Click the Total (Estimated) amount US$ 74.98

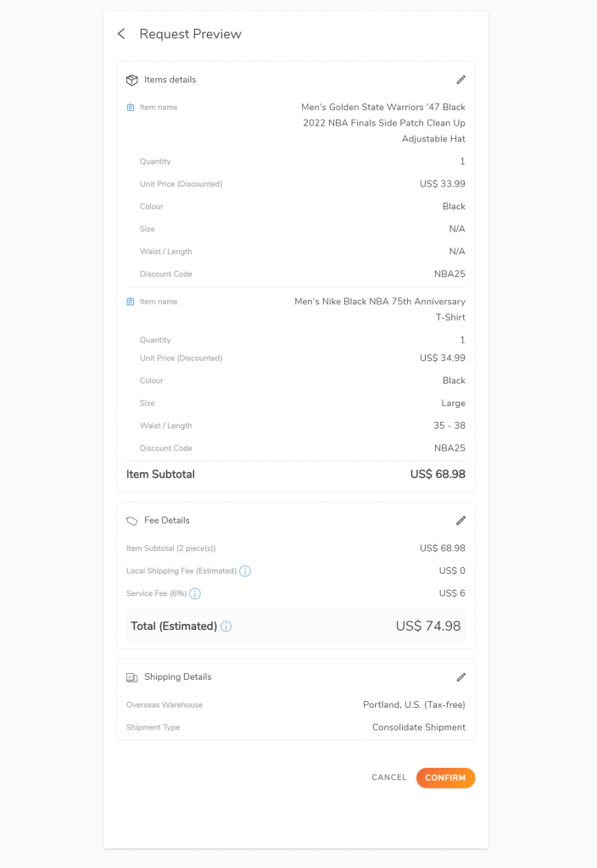pyautogui.click(x=428, y=626)
